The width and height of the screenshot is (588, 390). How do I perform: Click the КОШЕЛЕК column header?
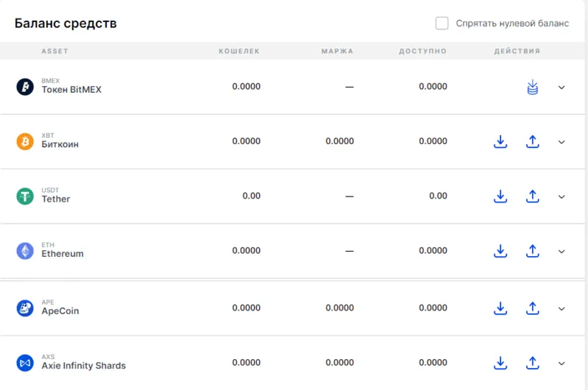tap(239, 51)
